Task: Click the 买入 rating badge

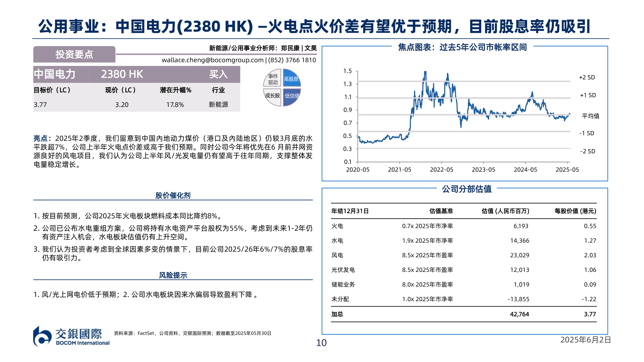Action: click(218, 74)
